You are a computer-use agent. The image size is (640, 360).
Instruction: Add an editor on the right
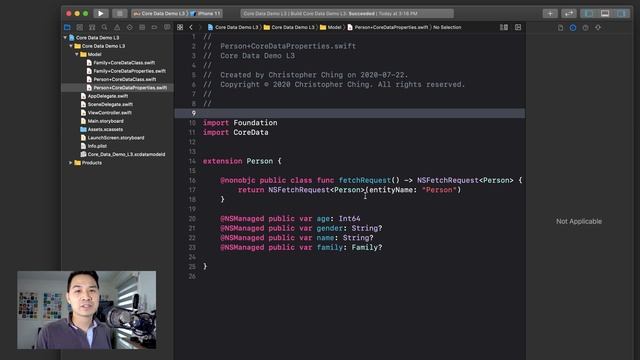pos(518,27)
